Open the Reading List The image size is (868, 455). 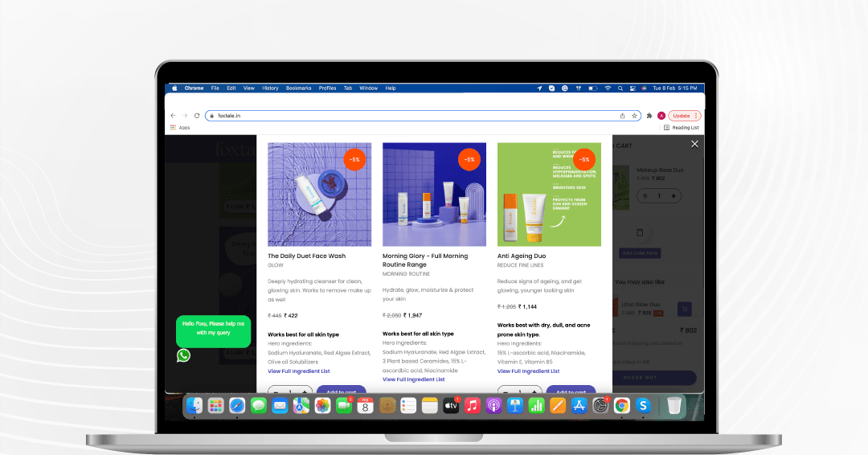[x=682, y=127]
